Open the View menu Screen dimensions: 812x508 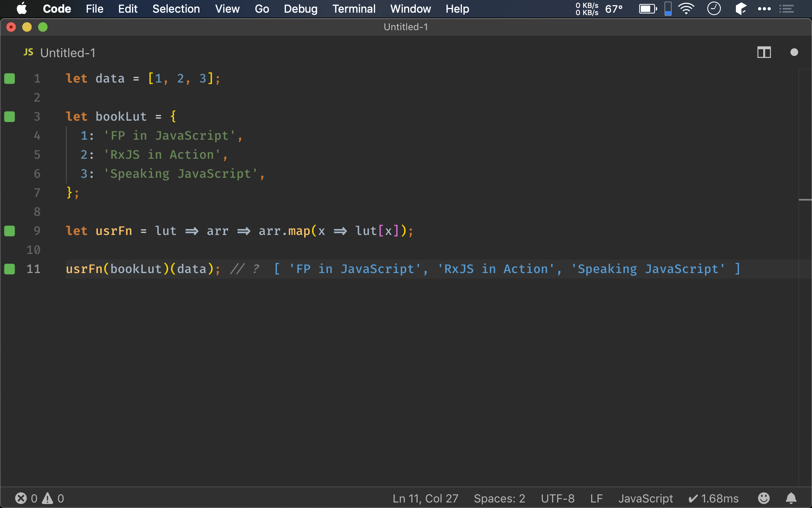tap(227, 9)
